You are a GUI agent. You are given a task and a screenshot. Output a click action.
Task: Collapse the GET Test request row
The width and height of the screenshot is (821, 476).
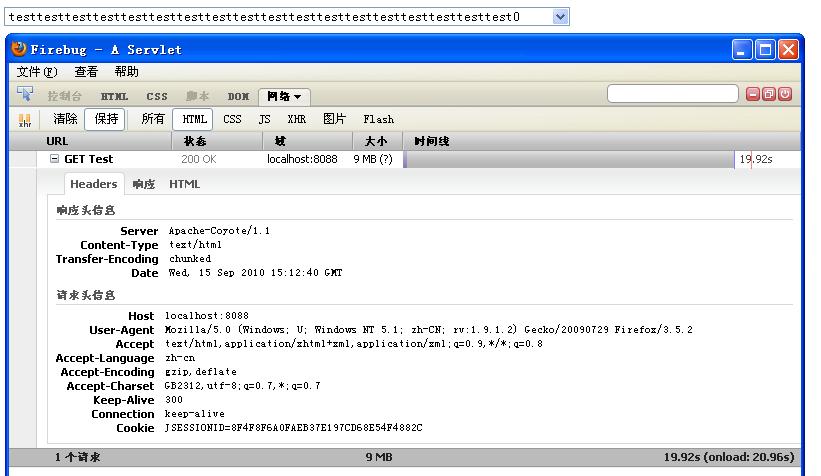[x=54, y=159]
